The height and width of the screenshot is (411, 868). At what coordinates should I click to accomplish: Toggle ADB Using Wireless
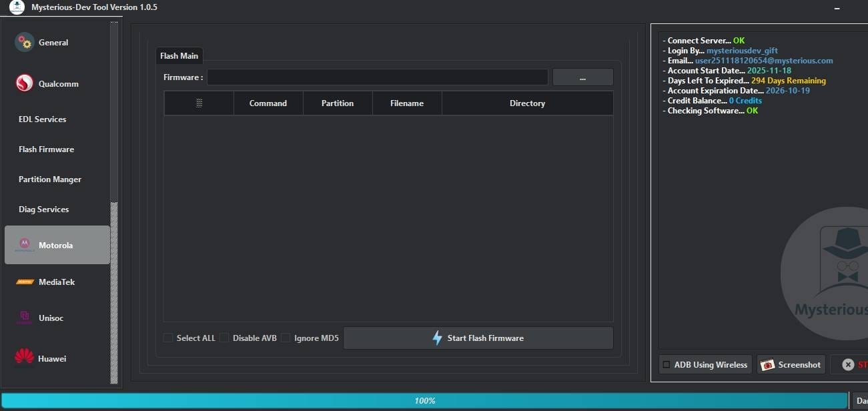665,364
